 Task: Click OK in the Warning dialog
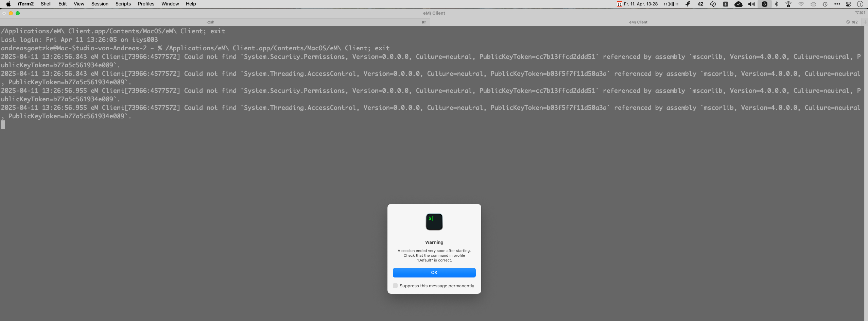[x=434, y=272]
